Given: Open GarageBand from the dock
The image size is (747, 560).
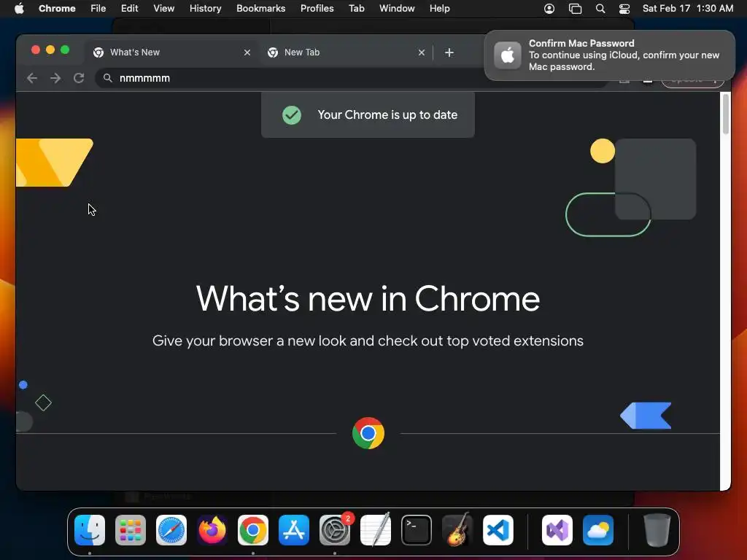Looking at the screenshot, I should point(457,530).
